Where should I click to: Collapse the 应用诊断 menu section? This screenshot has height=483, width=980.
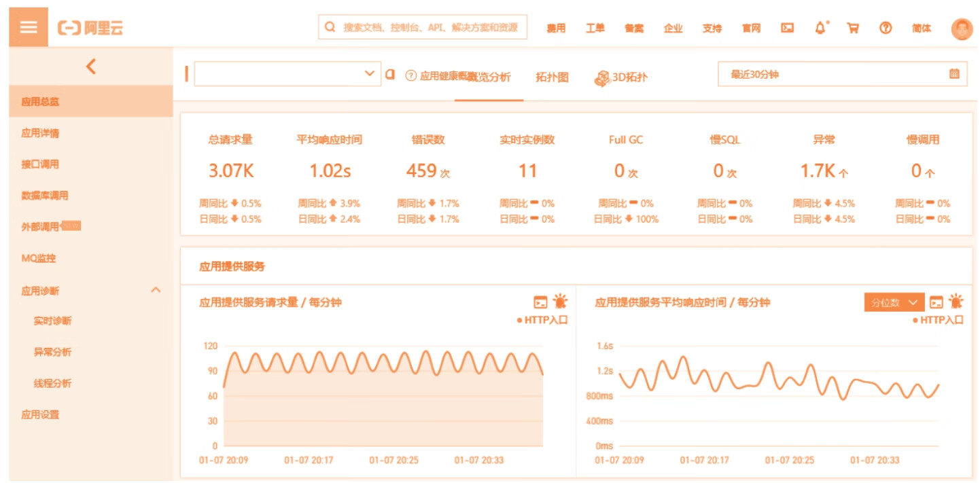155,290
